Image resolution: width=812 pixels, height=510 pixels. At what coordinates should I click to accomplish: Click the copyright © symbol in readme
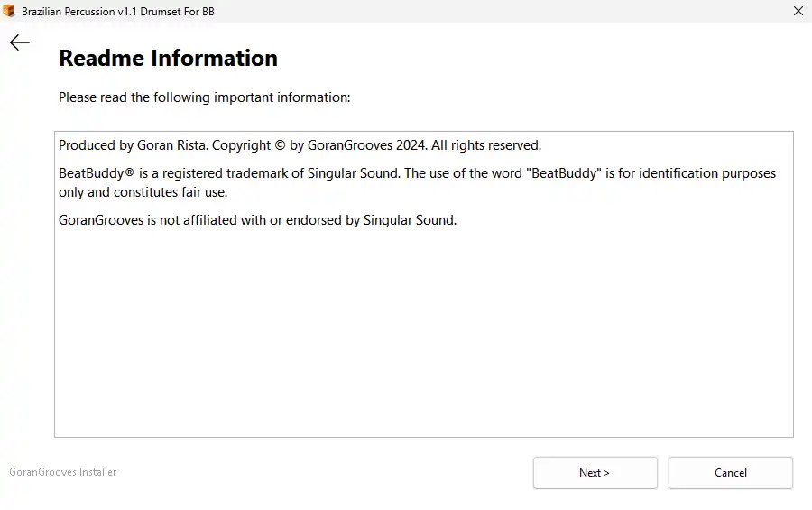pyautogui.click(x=281, y=145)
